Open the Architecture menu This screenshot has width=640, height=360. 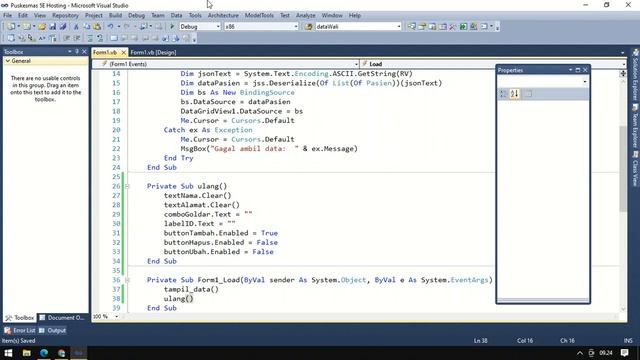coord(223,15)
